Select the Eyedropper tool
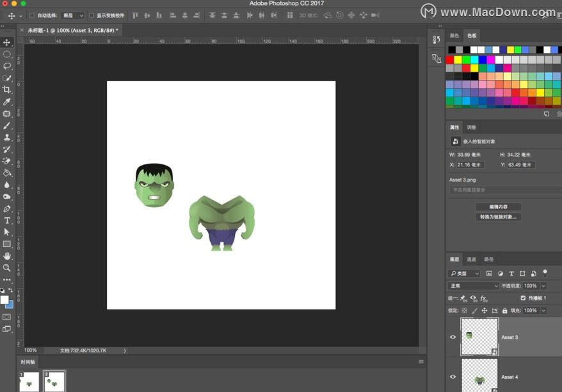562x392 pixels. tap(7, 102)
